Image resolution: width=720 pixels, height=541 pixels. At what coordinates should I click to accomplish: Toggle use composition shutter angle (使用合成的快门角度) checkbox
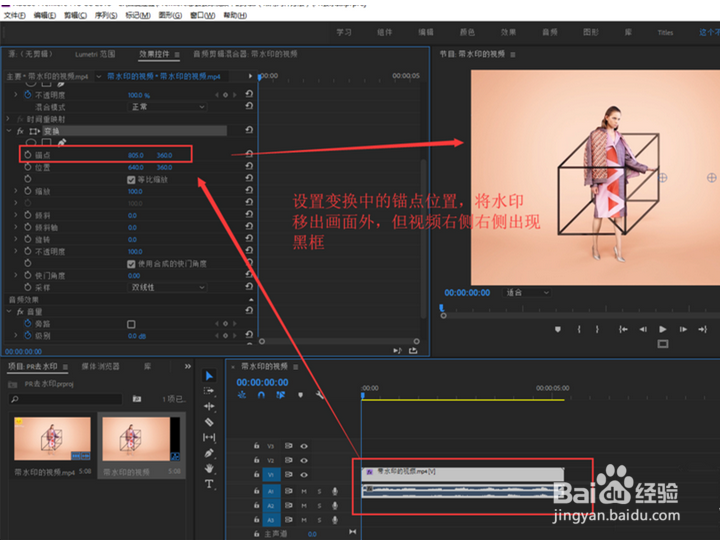point(131,264)
